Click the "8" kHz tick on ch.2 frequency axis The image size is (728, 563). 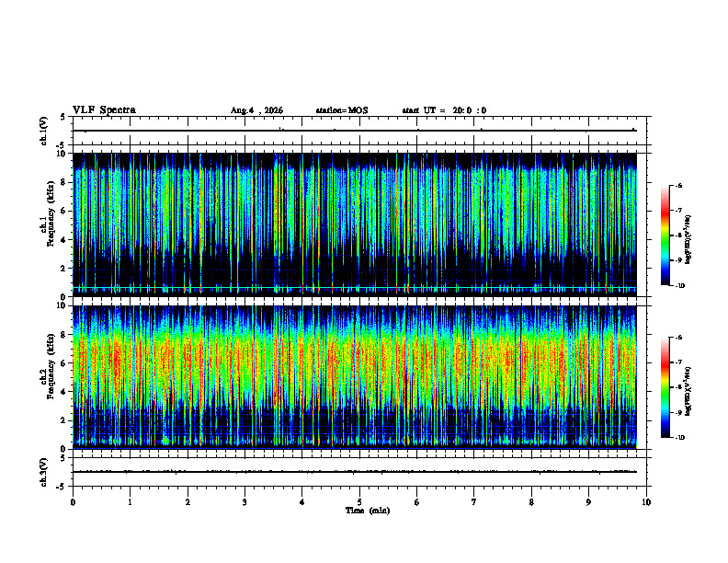point(64,335)
